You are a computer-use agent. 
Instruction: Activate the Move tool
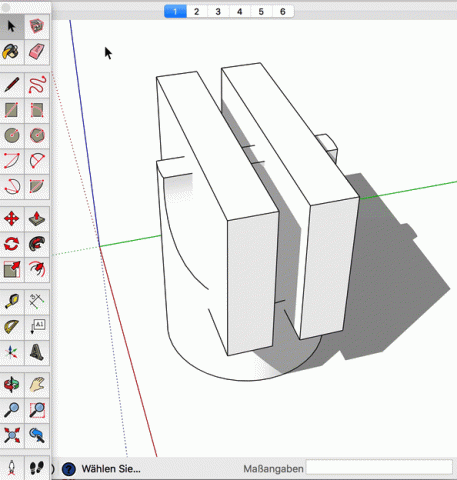[x=12, y=219]
